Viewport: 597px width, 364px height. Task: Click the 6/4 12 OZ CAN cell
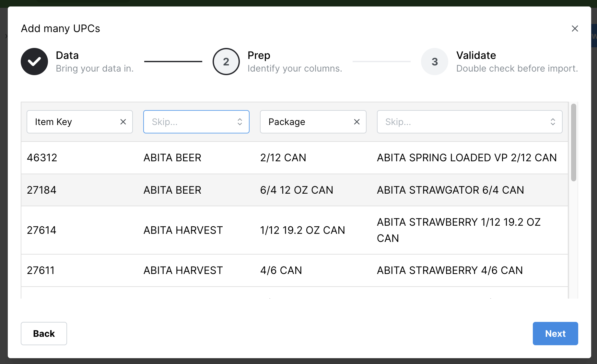tap(297, 190)
